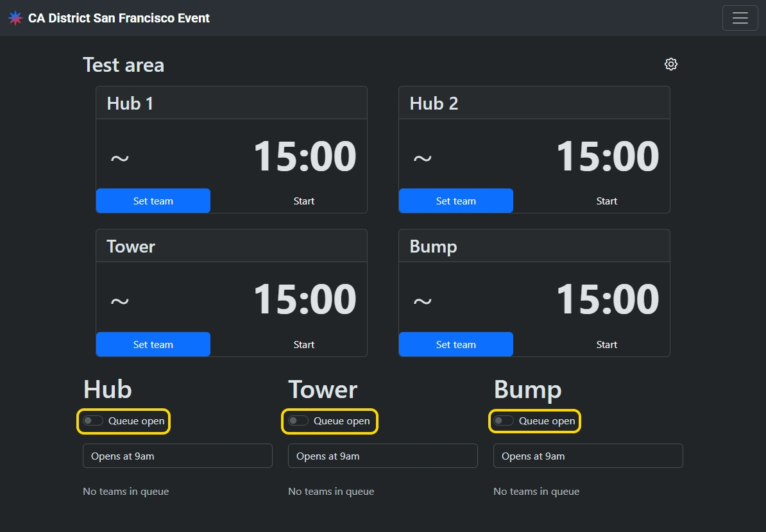This screenshot has height=532, width=766.
Task: Open CA District San Francisco Event title link
Action: [119, 18]
